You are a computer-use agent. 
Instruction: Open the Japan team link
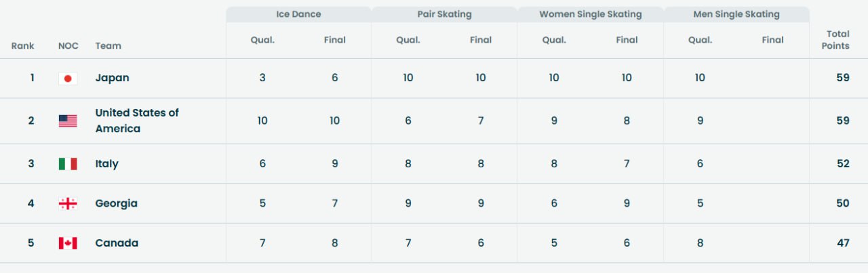112,78
